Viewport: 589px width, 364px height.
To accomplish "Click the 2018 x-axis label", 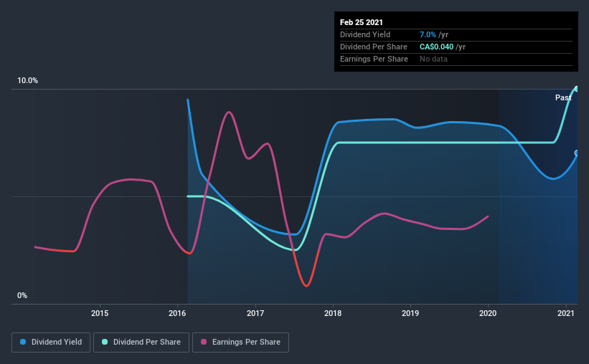I will 333,313.
